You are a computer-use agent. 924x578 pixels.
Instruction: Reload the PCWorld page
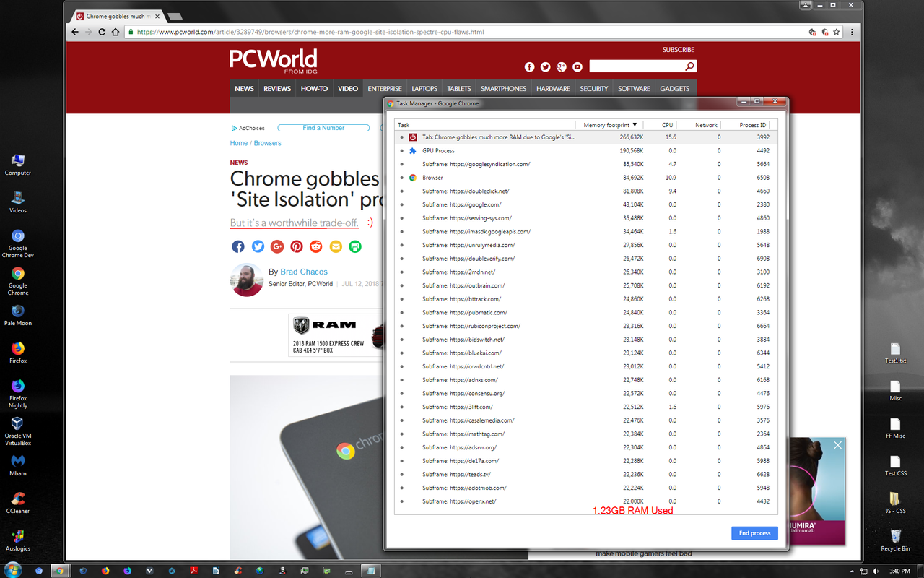click(102, 32)
